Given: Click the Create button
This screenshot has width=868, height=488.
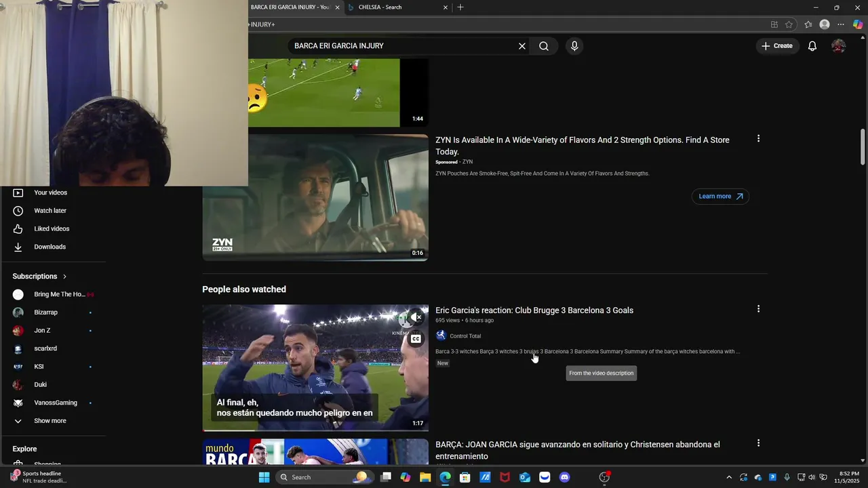Looking at the screenshot, I should (x=776, y=46).
